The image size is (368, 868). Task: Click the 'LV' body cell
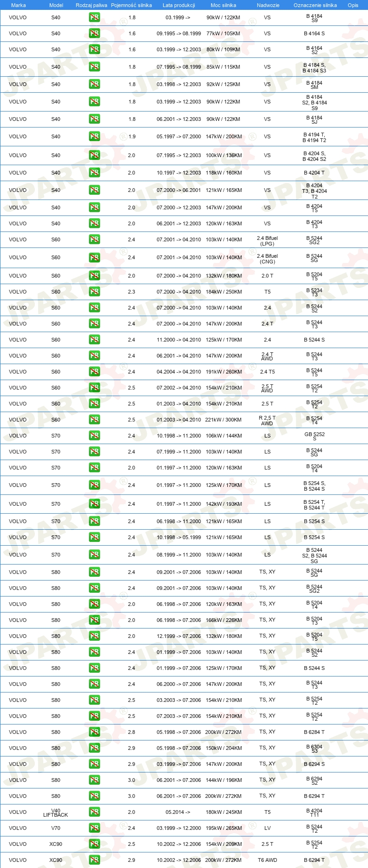267,828
